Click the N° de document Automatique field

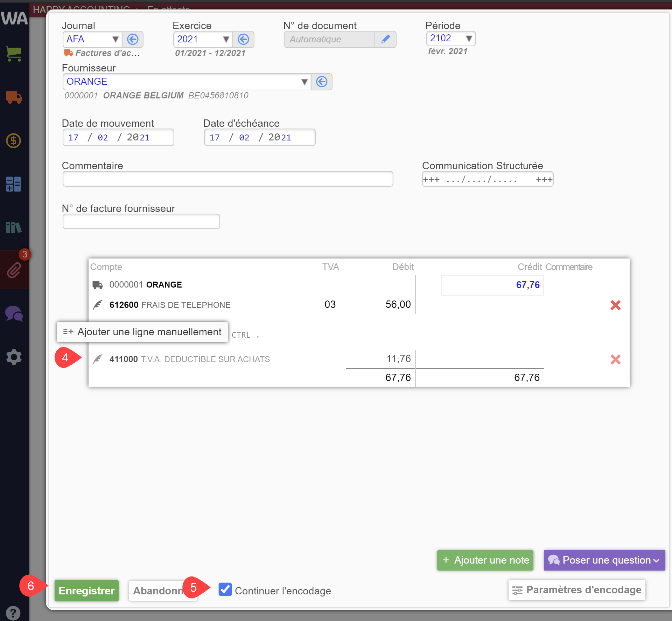click(x=329, y=39)
